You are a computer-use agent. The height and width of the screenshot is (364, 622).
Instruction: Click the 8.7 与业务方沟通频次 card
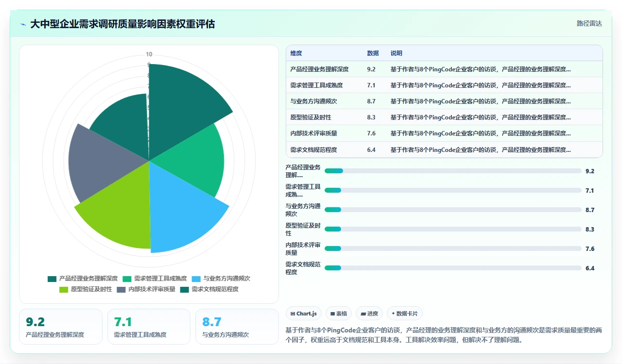tap(237, 327)
